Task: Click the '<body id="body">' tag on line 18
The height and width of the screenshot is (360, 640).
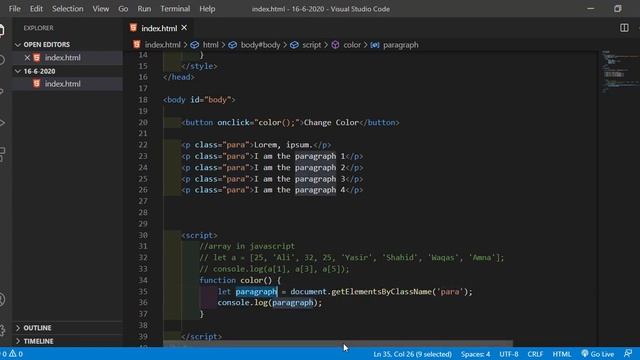Action: tap(199, 100)
